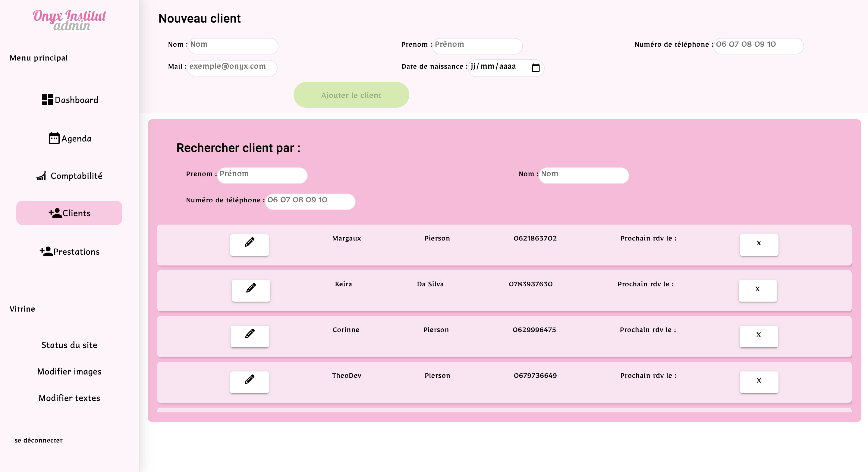The image size is (868, 472).
Task: Click the Ajouter le client button
Action: pyautogui.click(x=351, y=95)
